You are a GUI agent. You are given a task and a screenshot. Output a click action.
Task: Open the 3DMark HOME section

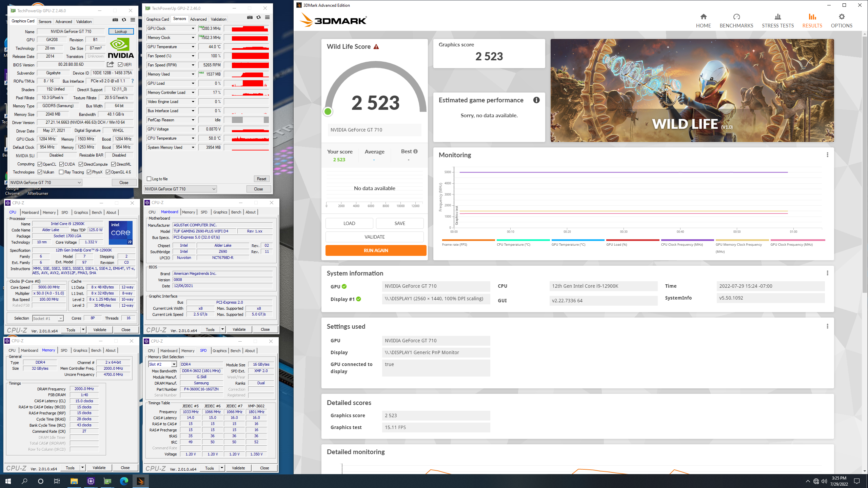703,20
